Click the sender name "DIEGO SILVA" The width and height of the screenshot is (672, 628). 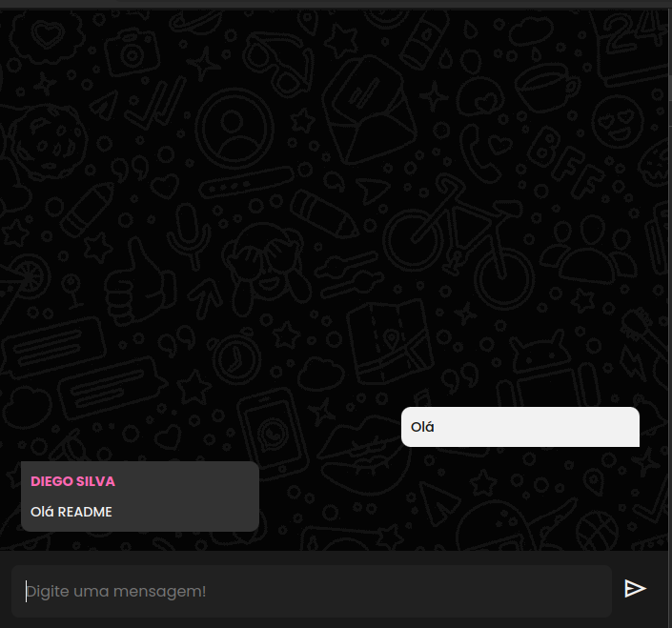(x=72, y=481)
